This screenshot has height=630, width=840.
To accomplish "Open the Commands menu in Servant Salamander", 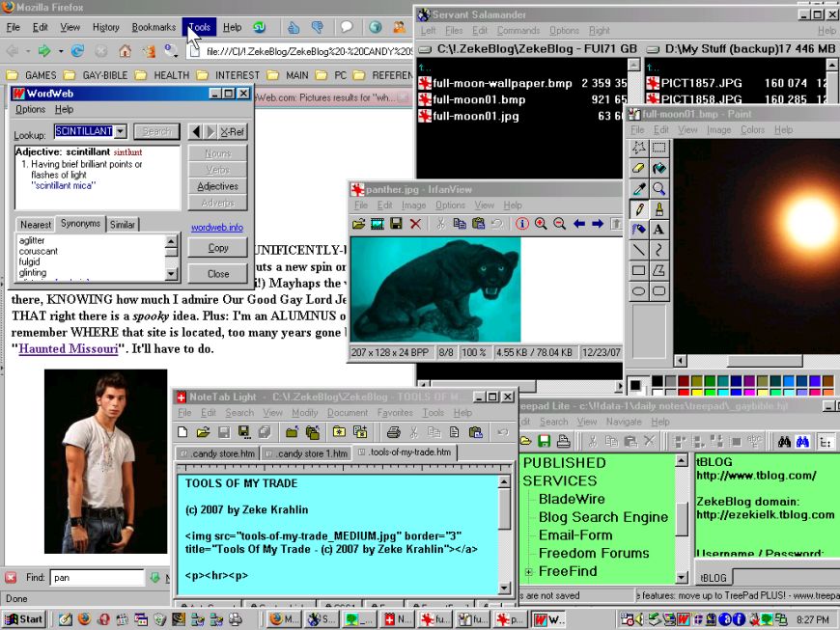I will point(518,31).
